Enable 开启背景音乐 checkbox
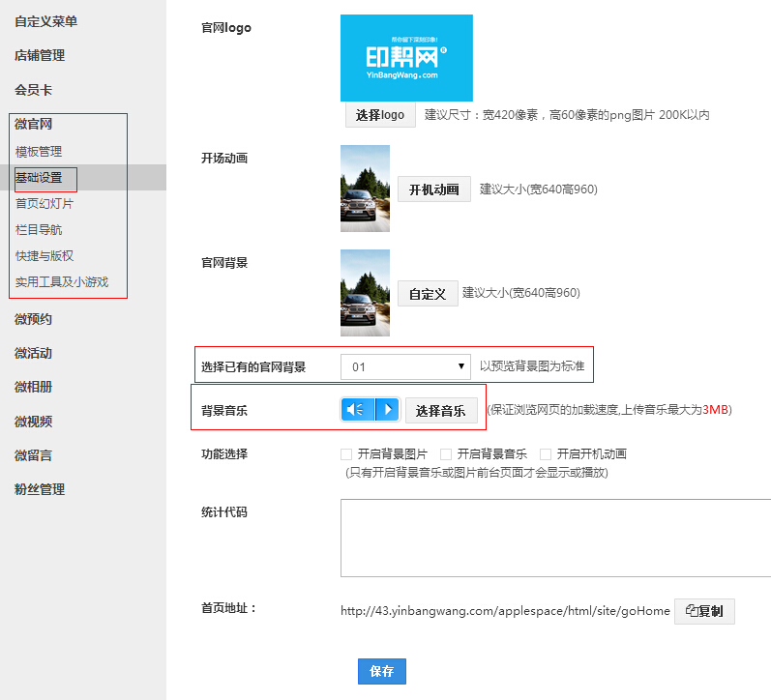 coord(446,453)
